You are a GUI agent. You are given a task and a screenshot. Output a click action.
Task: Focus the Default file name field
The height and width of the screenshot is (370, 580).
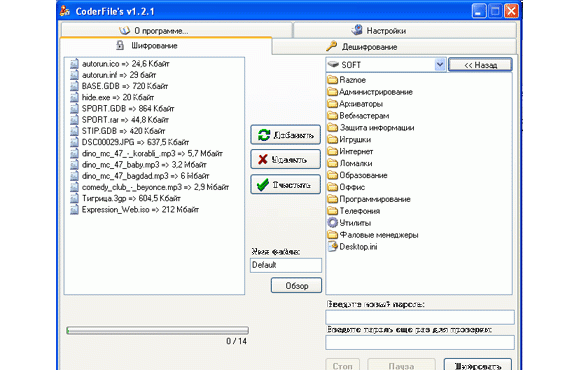coord(286,265)
